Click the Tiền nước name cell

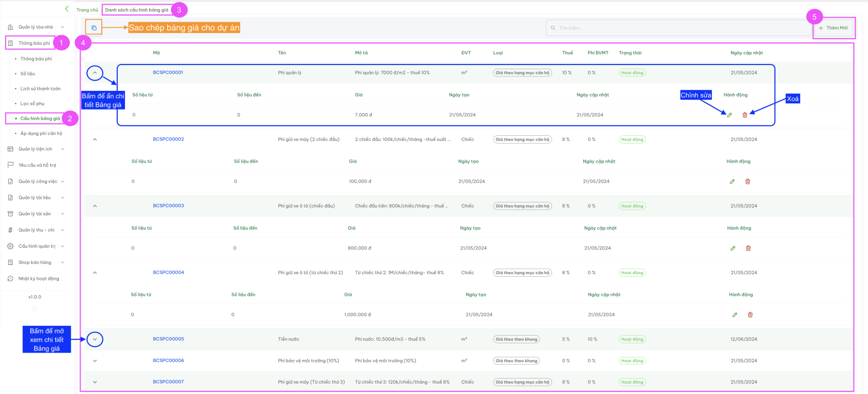288,339
